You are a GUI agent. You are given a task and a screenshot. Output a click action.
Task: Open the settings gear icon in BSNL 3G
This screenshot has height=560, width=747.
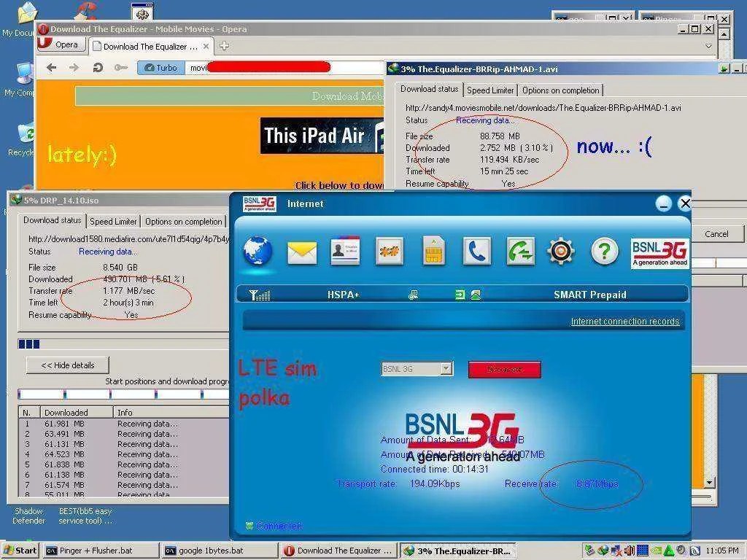point(561,251)
